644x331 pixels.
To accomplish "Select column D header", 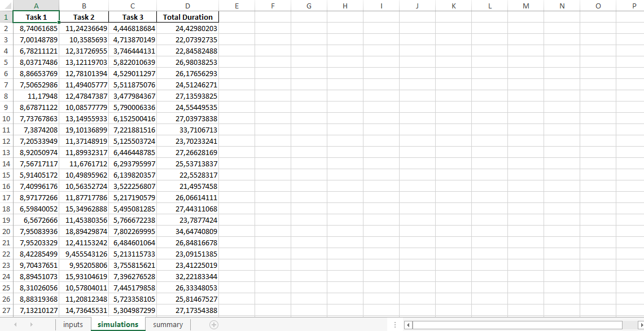I will 187,6.
